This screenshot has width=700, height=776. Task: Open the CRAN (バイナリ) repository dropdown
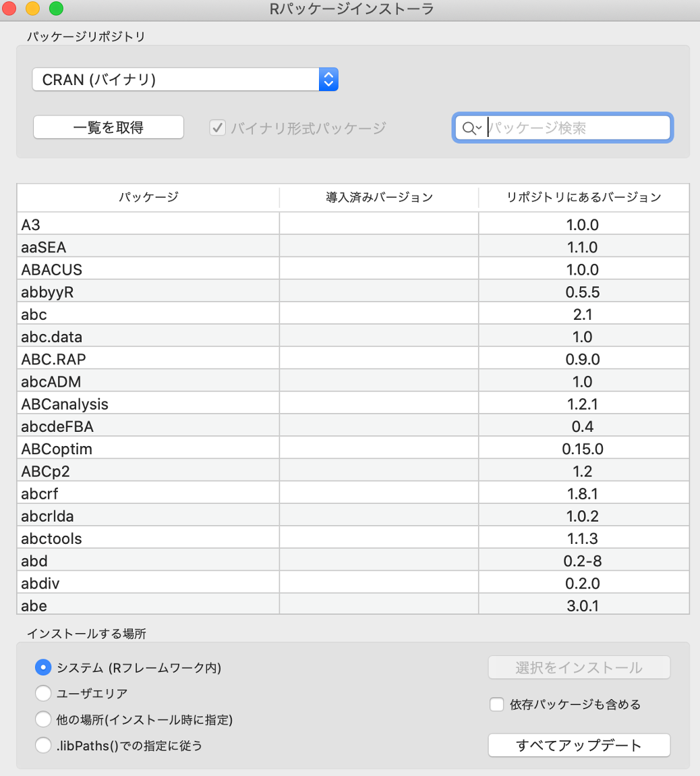pyautogui.click(x=185, y=79)
